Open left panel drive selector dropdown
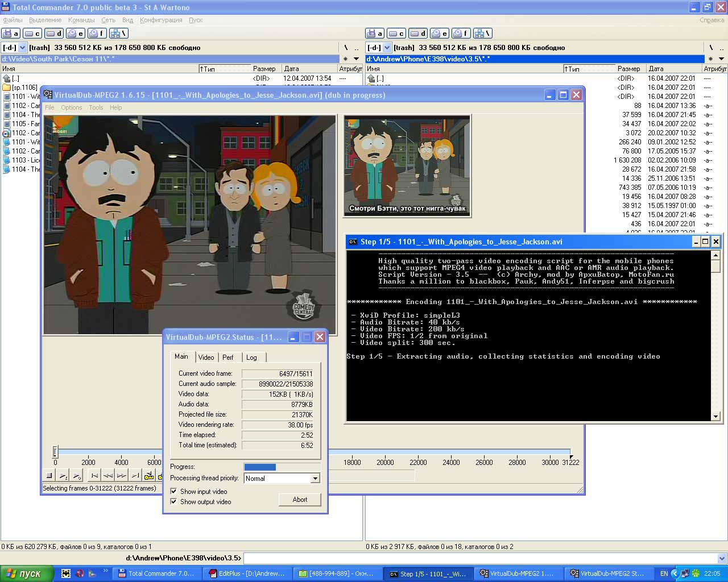728x582 pixels. click(x=23, y=48)
